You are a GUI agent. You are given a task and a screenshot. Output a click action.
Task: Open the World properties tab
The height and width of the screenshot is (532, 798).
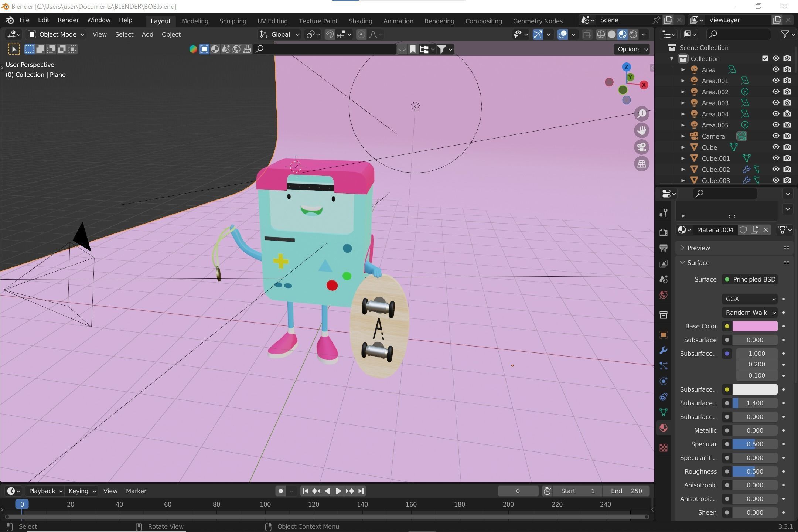click(664, 295)
